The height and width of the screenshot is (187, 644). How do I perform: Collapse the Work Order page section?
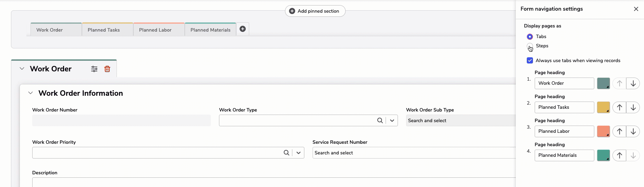(x=22, y=69)
